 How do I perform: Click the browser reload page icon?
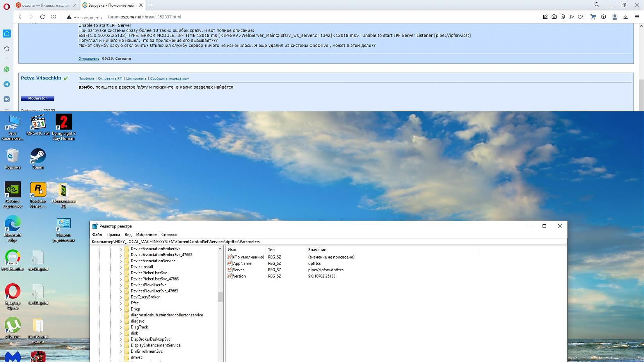click(x=42, y=17)
